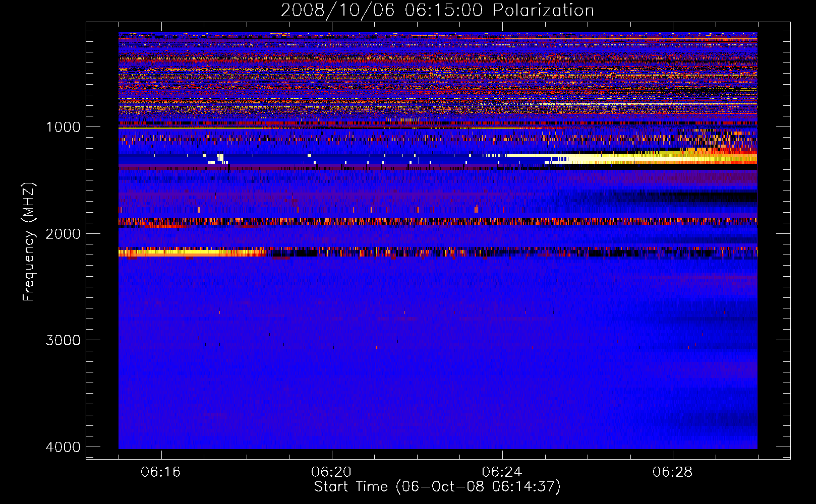Screen dimensions: 816x504
Task: Click the 06:28 time tick label
Action: point(672,472)
